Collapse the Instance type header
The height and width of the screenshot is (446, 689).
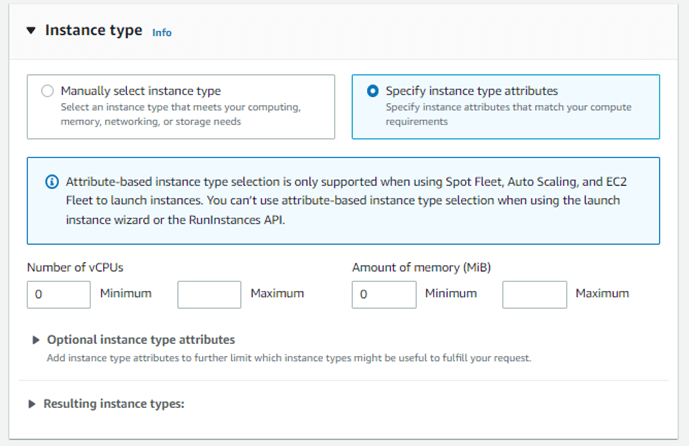tap(94, 30)
